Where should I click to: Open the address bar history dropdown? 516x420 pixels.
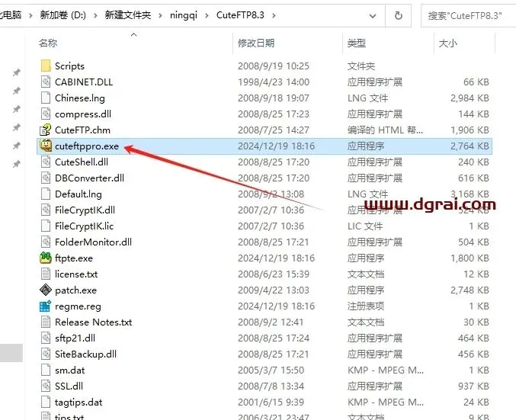pos(373,15)
